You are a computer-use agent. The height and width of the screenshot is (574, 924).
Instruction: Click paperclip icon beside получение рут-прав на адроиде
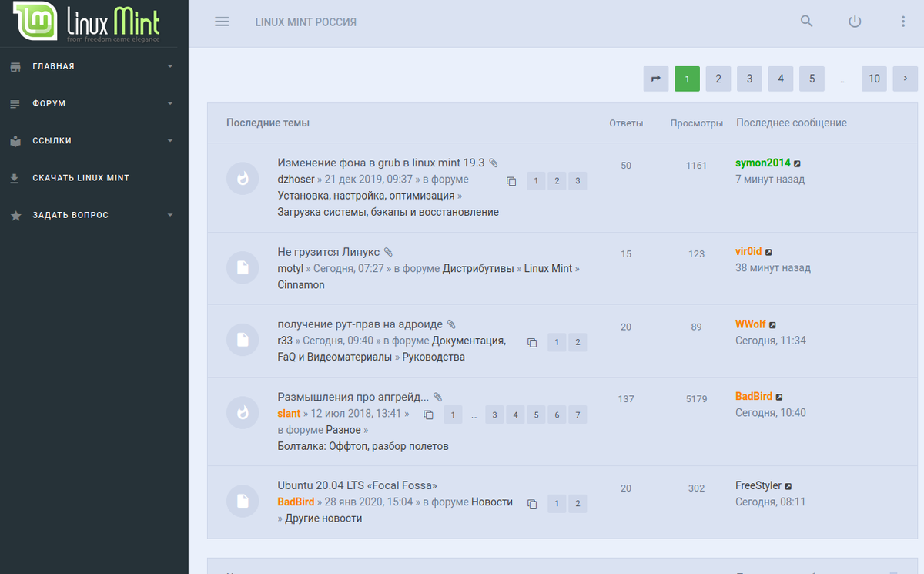[x=451, y=324]
